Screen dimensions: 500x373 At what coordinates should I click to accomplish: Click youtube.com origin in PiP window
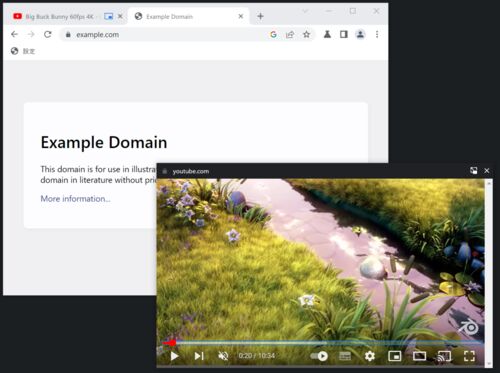[x=191, y=171]
